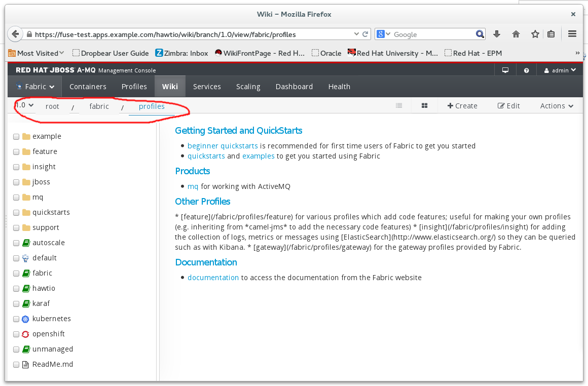Click the insight folder icon
Image resolution: width=588 pixels, height=386 pixels.
(26, 167)
